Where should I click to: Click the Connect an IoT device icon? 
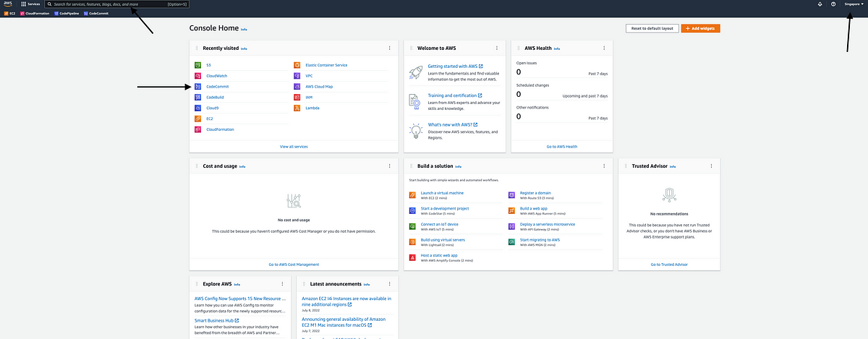pyautogui.click(x=412, y=226)
